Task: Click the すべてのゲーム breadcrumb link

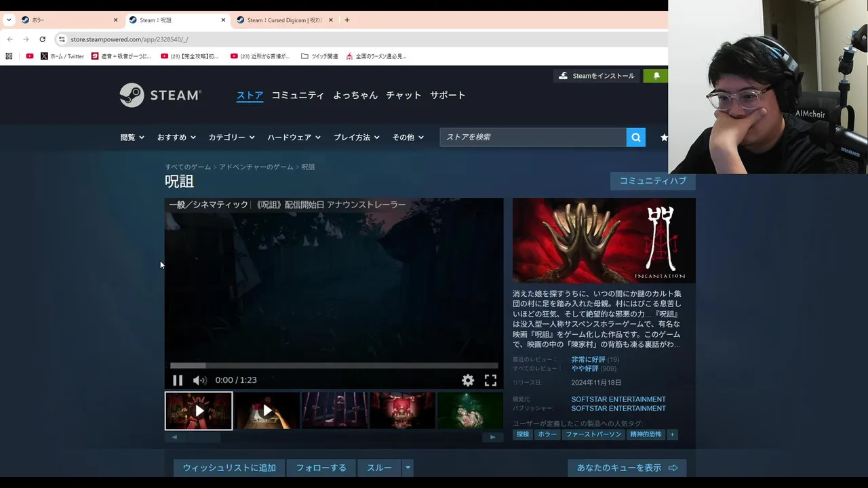Action: (188, 167)
